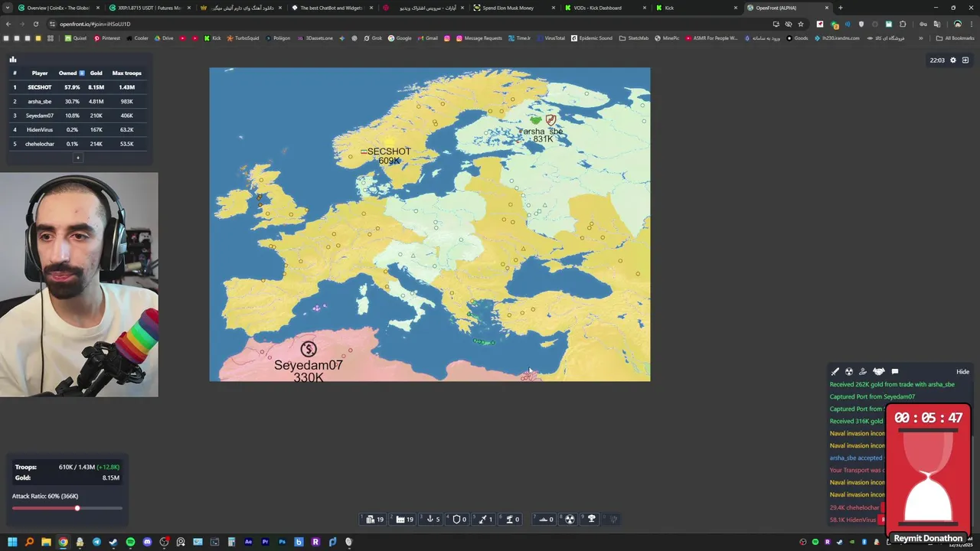Select the City build icon with 19
980x551 pixels.
(374, 519)
